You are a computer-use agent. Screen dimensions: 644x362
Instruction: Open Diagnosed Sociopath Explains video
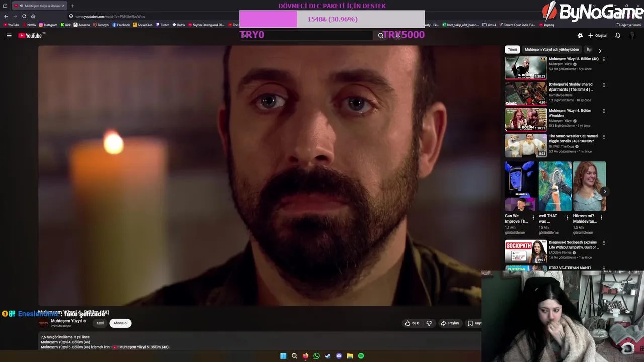(526, 251)
